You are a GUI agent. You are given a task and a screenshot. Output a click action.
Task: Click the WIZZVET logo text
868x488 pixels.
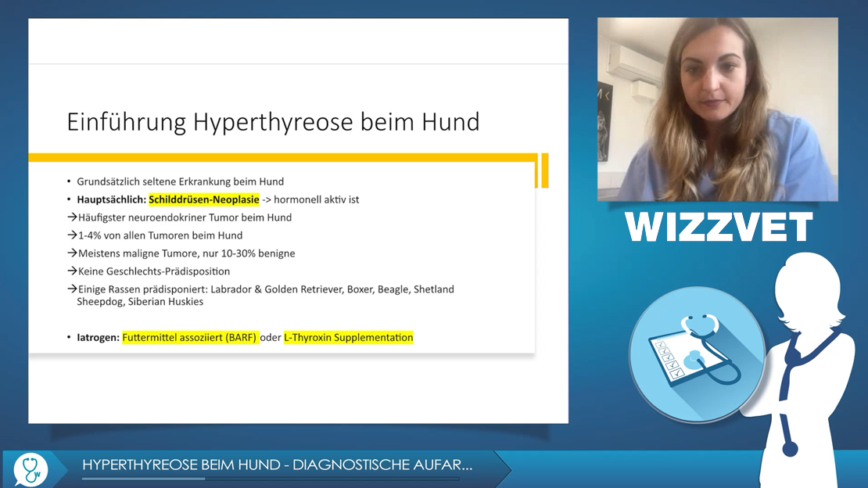click(x=719, y=228)
